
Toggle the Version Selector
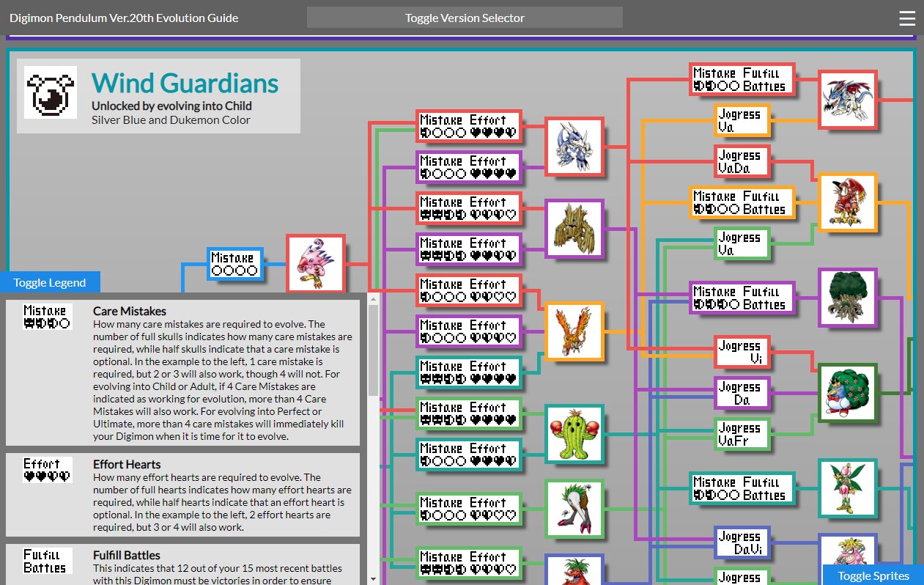pyautogui.click(x=465, y=18)
